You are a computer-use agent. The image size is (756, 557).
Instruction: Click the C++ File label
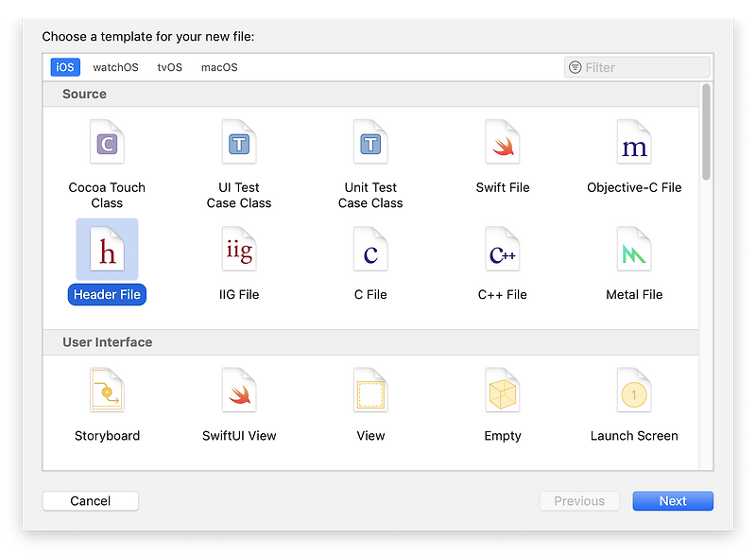pyautogui.click(x=503, y=294)
